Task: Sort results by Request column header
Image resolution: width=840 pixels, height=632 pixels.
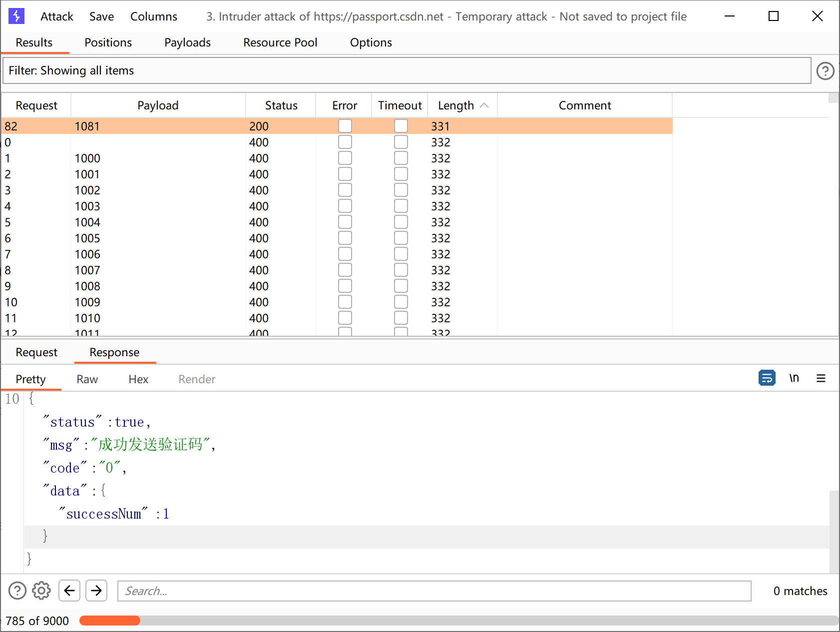Action: tap(36, 105)
